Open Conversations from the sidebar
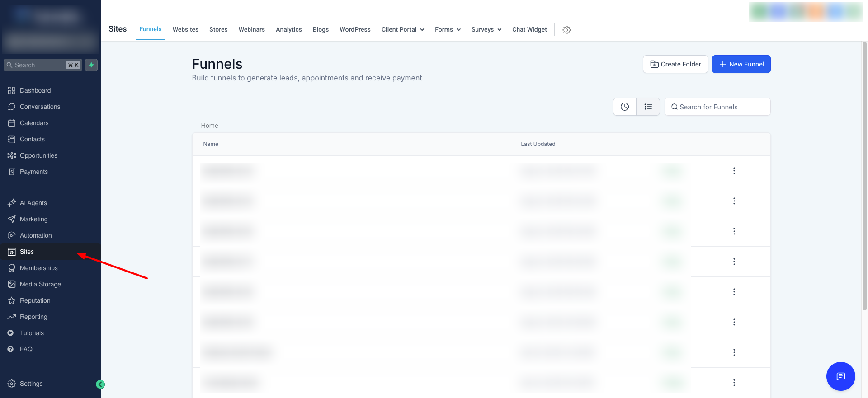The height and width of the screenshot is (398, 868). coord(40,107)
